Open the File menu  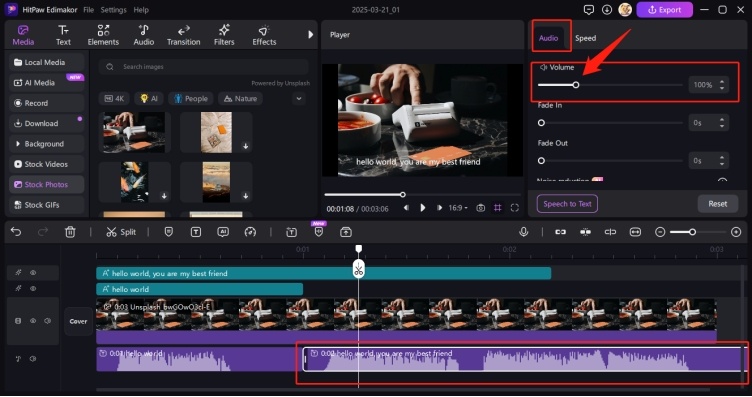pos(88,10)
